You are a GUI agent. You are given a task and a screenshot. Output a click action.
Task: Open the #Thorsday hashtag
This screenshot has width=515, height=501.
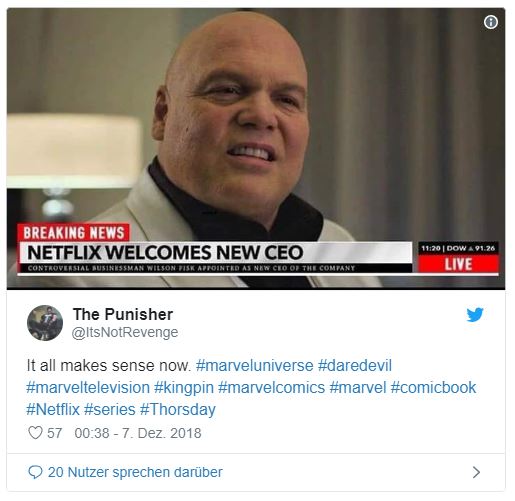(178, 410)
